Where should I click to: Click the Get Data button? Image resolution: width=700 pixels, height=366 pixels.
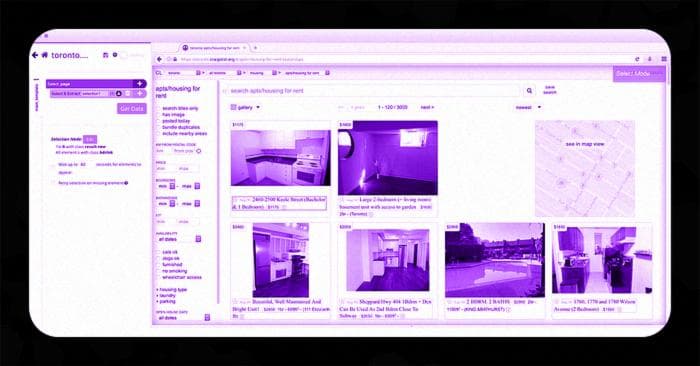click(132, 108)
